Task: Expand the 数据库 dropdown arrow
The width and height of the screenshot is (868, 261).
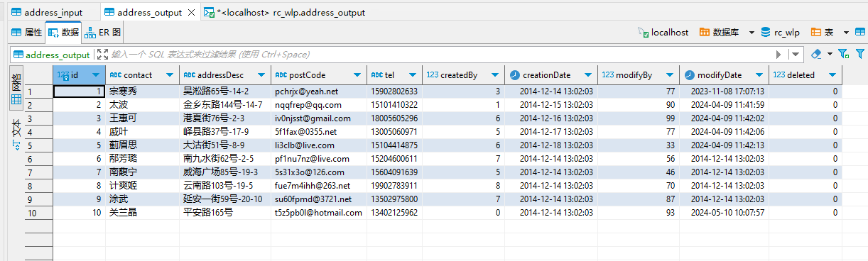Action: tap(751, 33)
